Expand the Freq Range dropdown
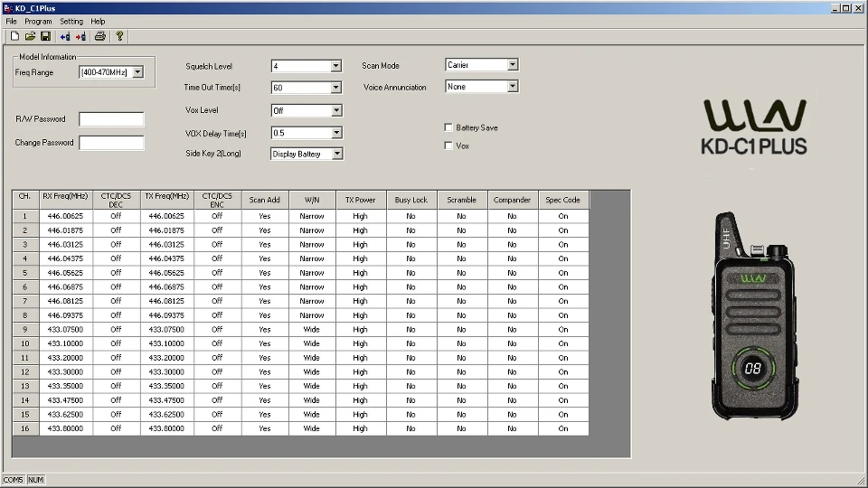 (x=137, y=72)
